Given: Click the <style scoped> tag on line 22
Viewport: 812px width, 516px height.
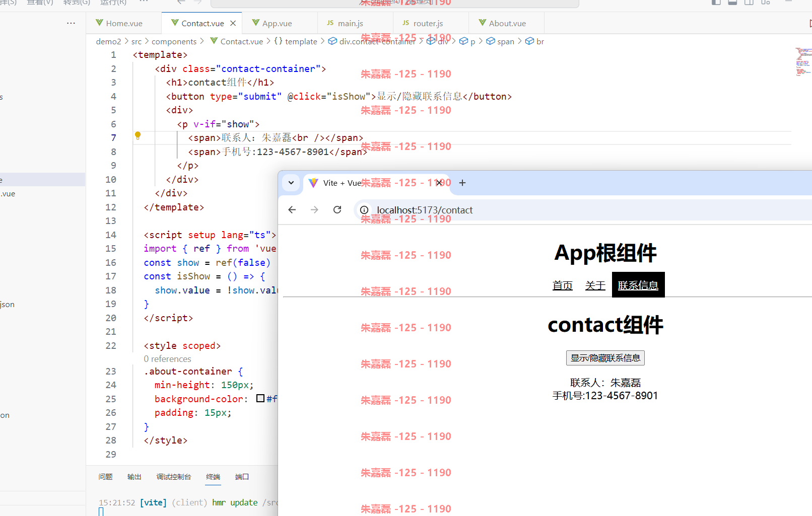Looking at the screenshot, I should [182, 345].
